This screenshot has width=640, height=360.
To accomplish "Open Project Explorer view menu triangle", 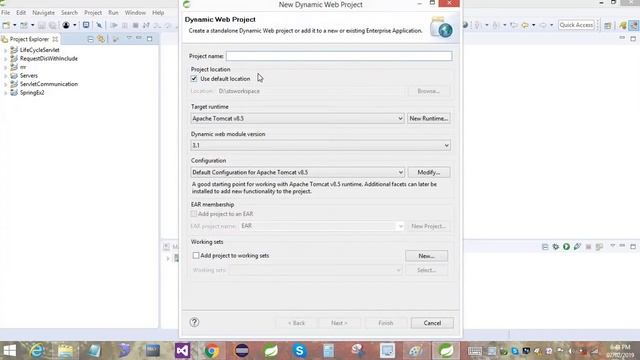I will [x=129, y=38].
